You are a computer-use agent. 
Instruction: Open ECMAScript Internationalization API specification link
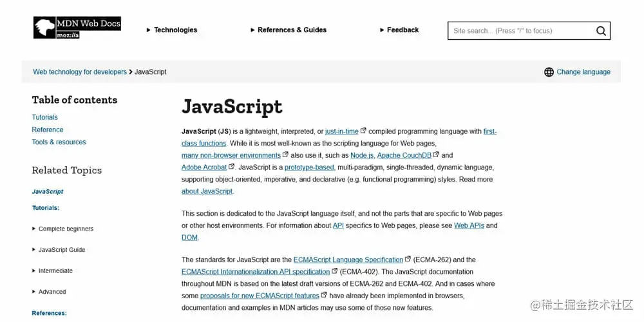(x=256, y=272)
